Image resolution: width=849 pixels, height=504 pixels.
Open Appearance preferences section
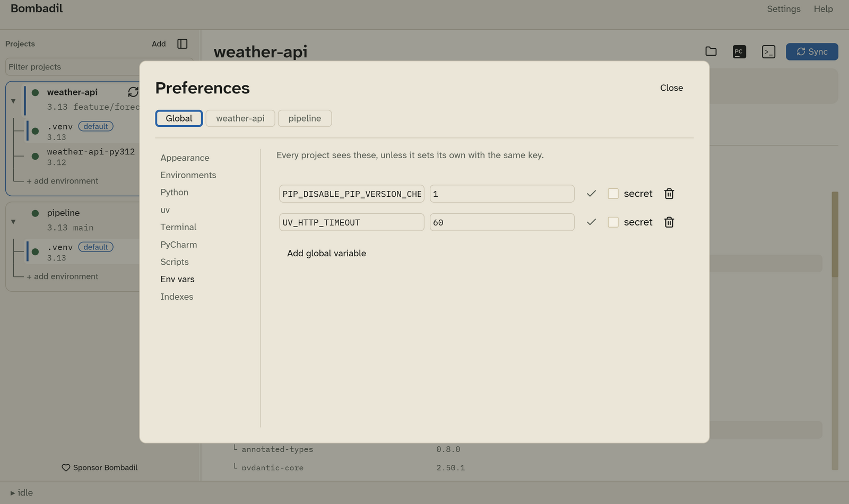tap(185, 158)
